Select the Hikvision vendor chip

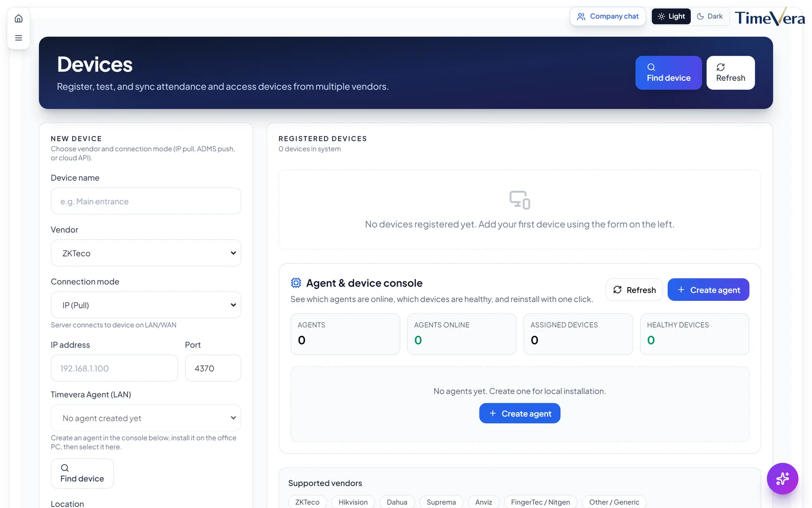(353, 502)
